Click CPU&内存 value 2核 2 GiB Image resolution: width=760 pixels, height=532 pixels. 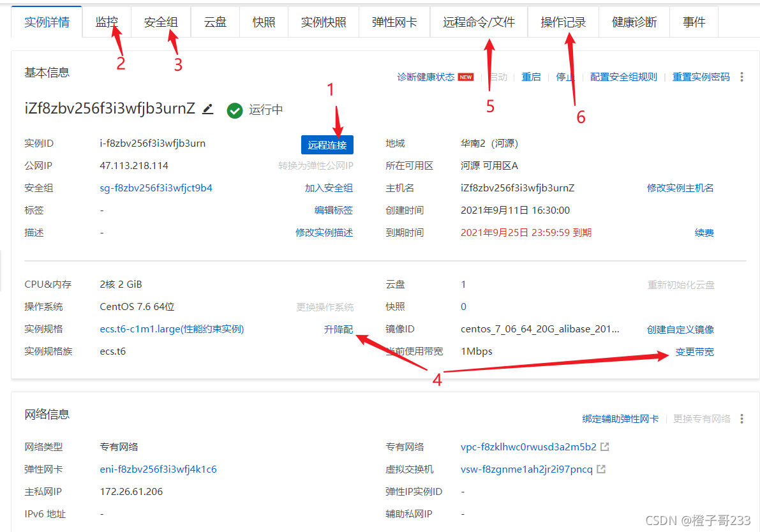(121, 284)
